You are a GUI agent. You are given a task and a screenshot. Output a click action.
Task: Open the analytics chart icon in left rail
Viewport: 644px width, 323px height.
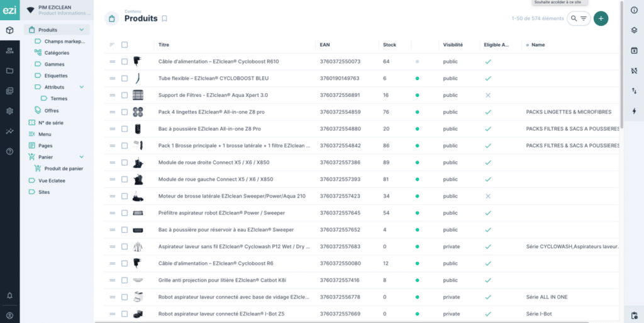[x=10, y=131]
